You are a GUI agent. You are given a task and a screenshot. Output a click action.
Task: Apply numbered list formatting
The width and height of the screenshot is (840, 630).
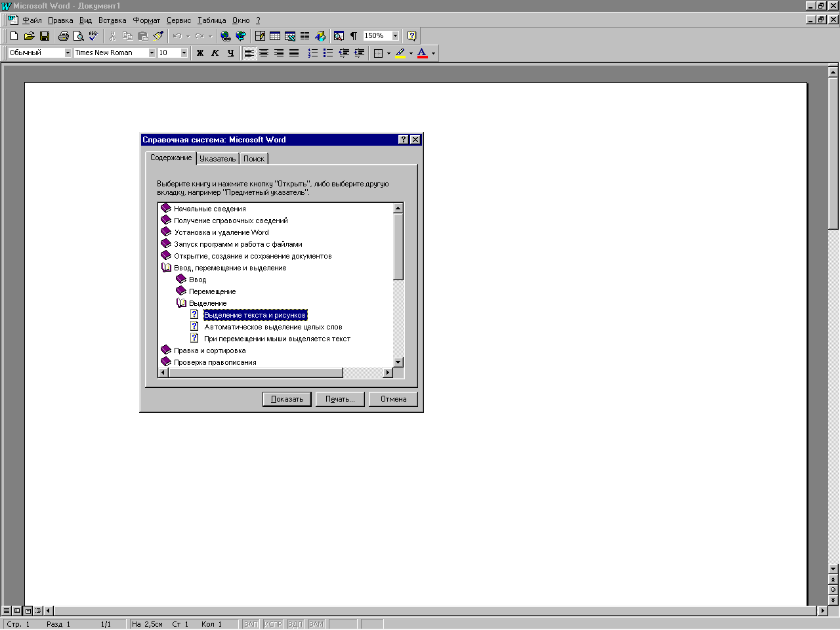click(x=313, y=53)
